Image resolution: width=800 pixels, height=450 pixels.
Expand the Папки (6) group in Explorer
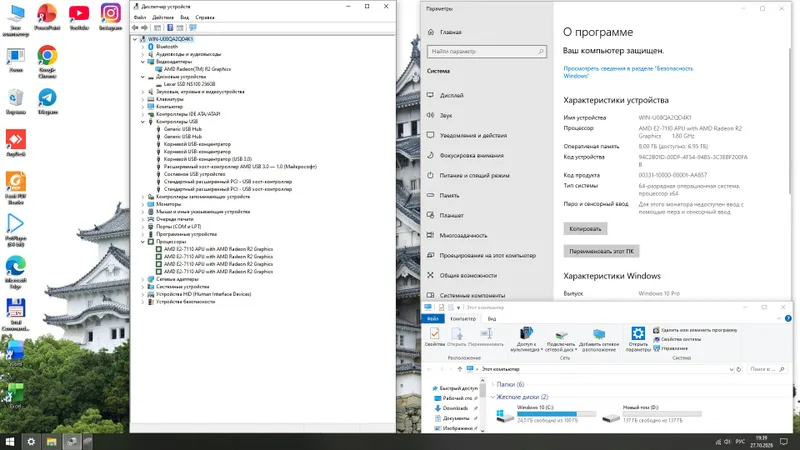coord(493,384)
